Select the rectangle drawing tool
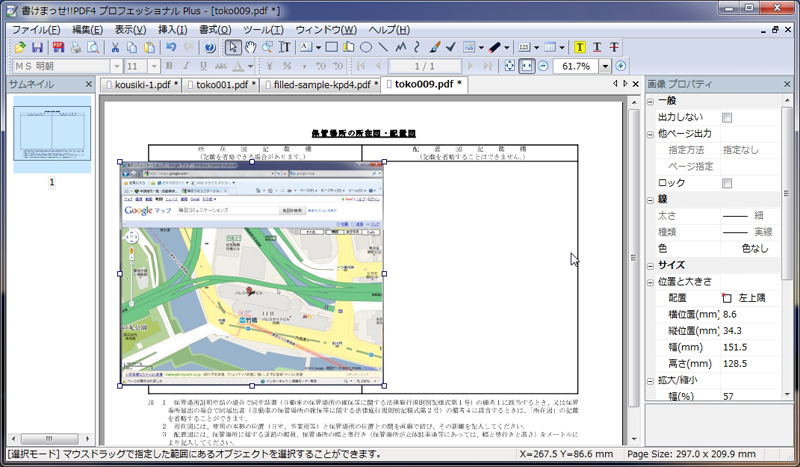Image resolution: width=800 pixels, height=467 pixels. pyautogui.click(x=332, y=47)
